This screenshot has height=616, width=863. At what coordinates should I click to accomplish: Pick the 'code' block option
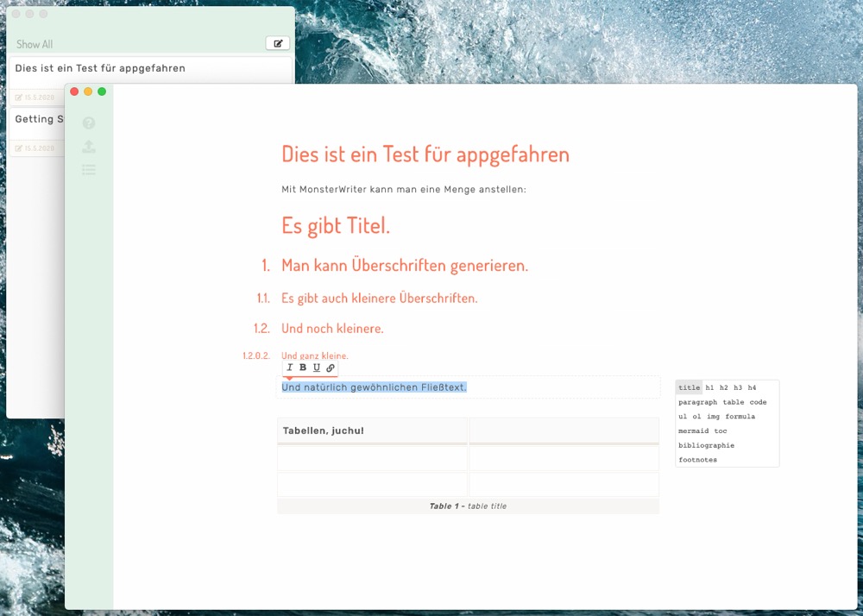click(x=758, y=402)
